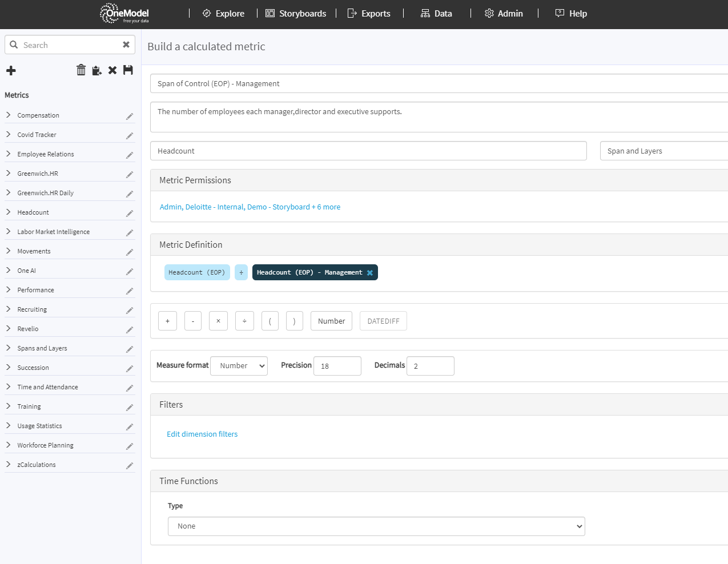
Task: Remove Headcount (EOP) - Management token via X
Action: 370,273
